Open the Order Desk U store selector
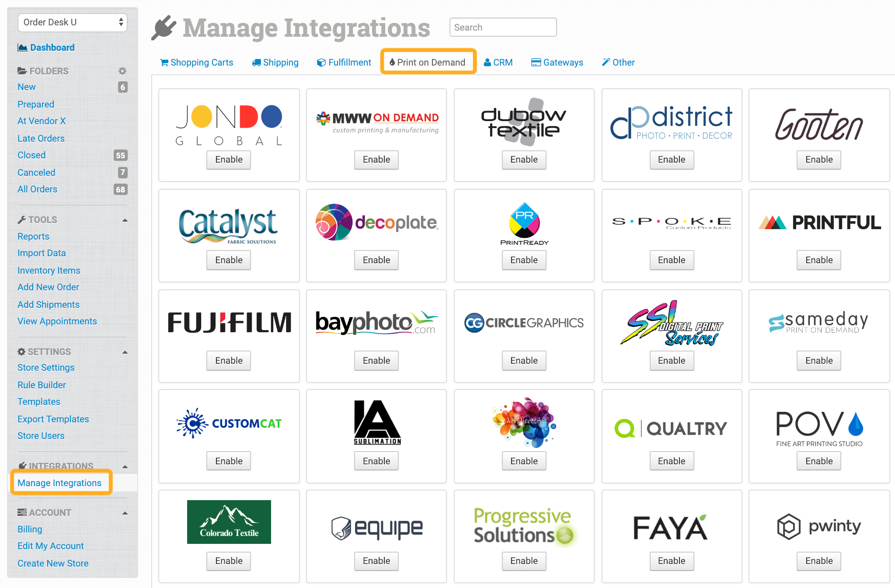 click(72, 22)
